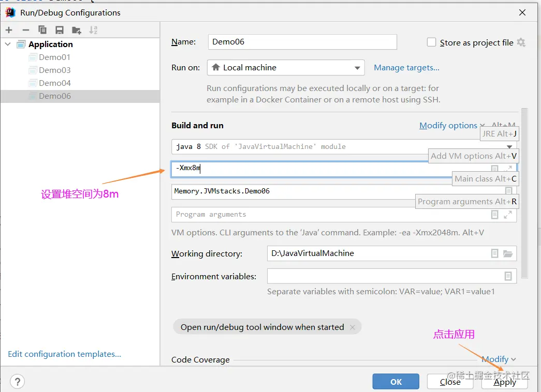Copy the selected configuration
541x392 pixels.
coord(42,31)
